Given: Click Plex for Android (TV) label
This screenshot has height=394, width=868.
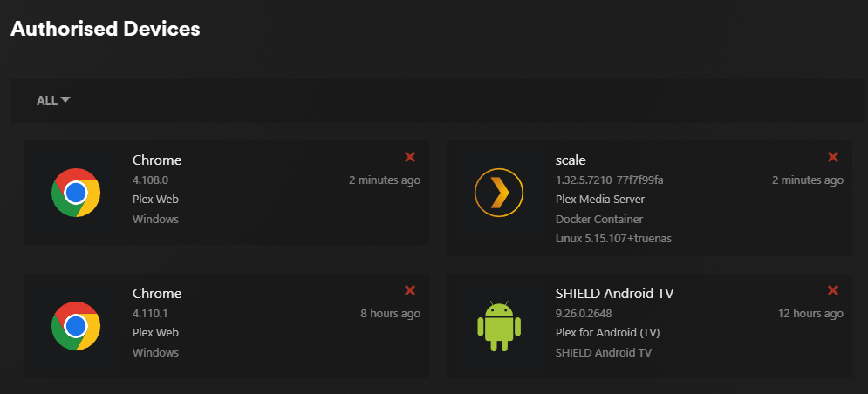Looking at the screenshot, I should (x=607, y=333).
